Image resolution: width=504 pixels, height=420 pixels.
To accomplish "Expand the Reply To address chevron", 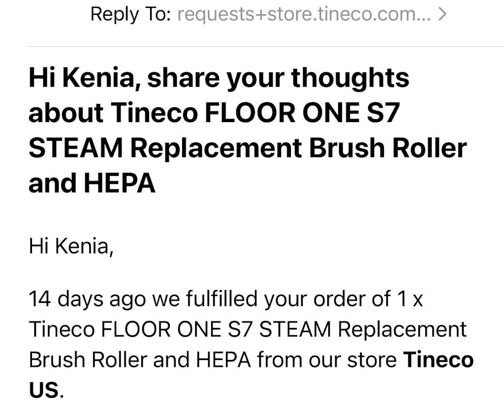I will coord(441,15).
